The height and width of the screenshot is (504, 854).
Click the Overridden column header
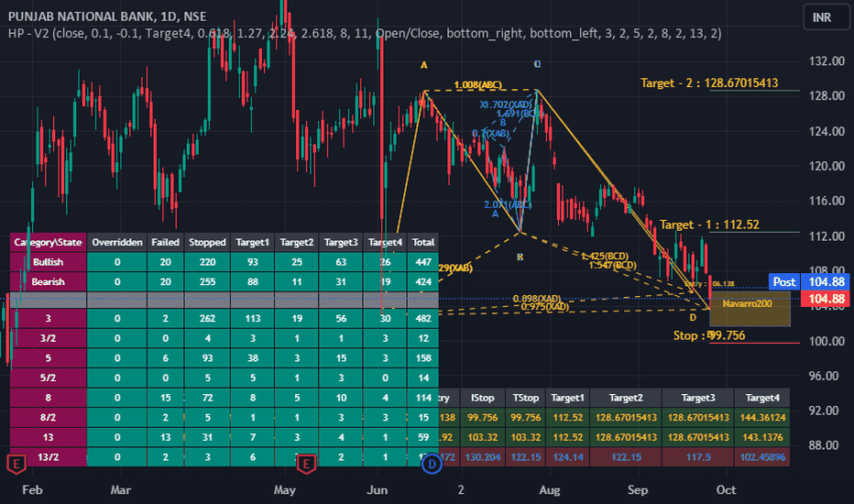point(117,243)
